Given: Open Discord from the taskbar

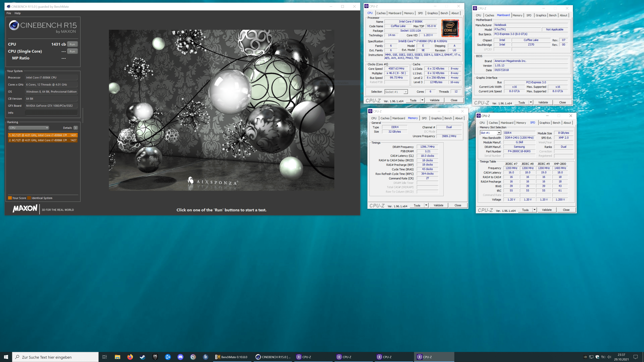Looking at the screenshot, I should pyautogui.click(x=180, y=357).
